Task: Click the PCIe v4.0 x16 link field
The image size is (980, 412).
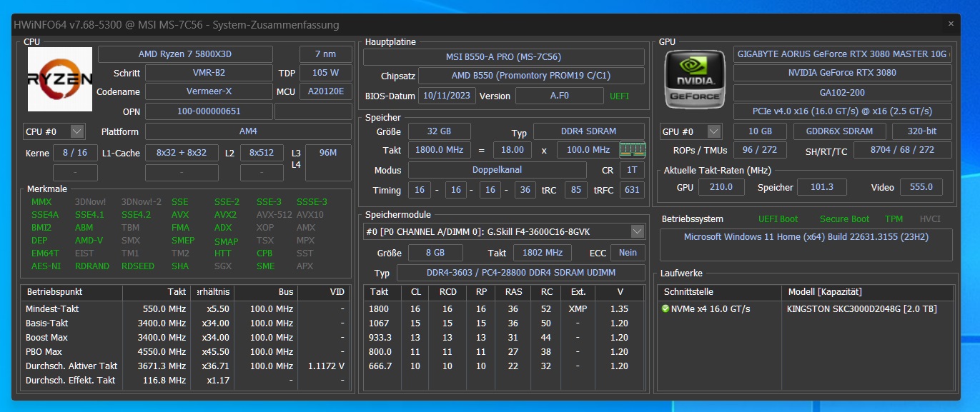Action: (x=843, y=111)
